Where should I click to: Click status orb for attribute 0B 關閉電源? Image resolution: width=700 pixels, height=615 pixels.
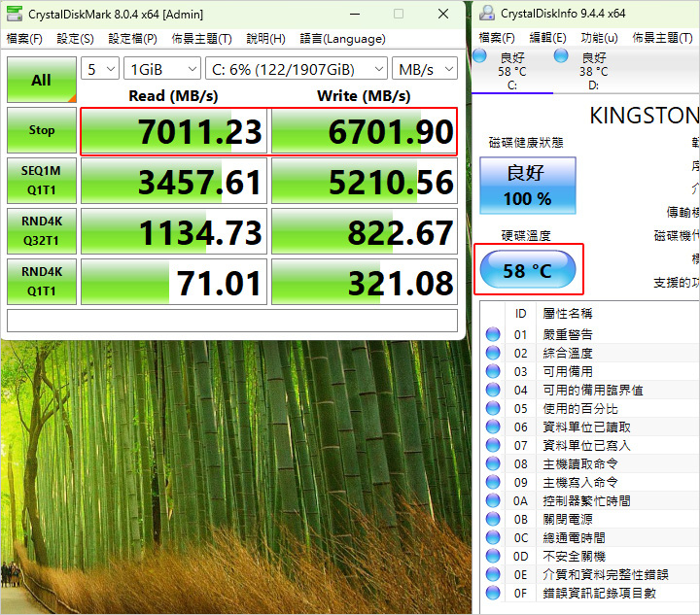click(493, 519)
